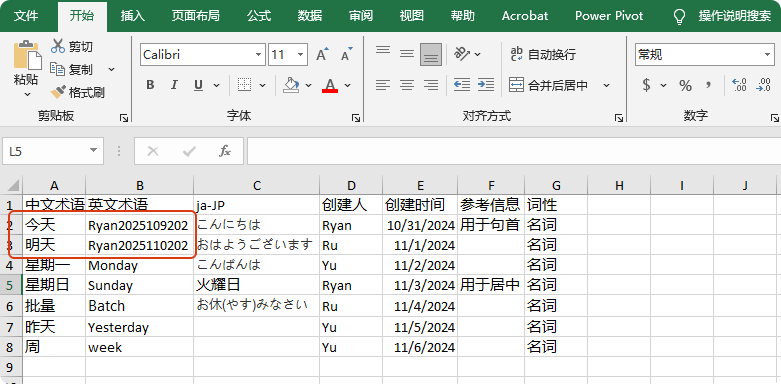Expand merge and center options arrow

point(606,86)
